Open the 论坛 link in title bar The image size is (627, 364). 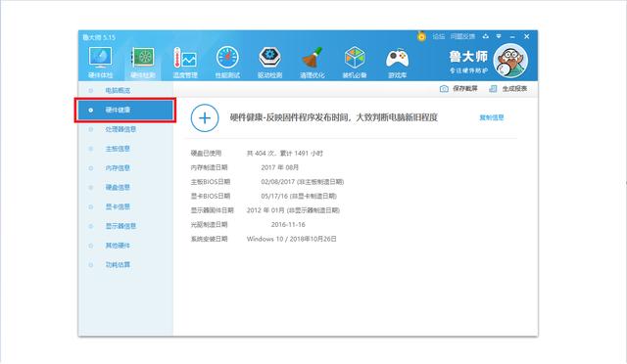tap(439, 36)
